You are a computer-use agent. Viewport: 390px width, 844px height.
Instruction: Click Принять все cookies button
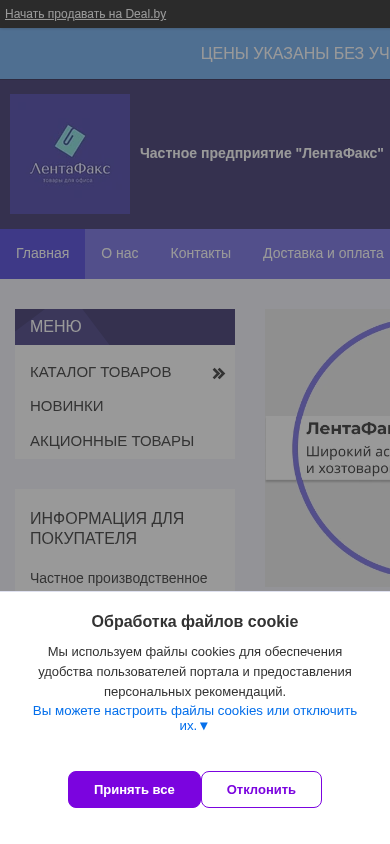click(x=134, y=790)
